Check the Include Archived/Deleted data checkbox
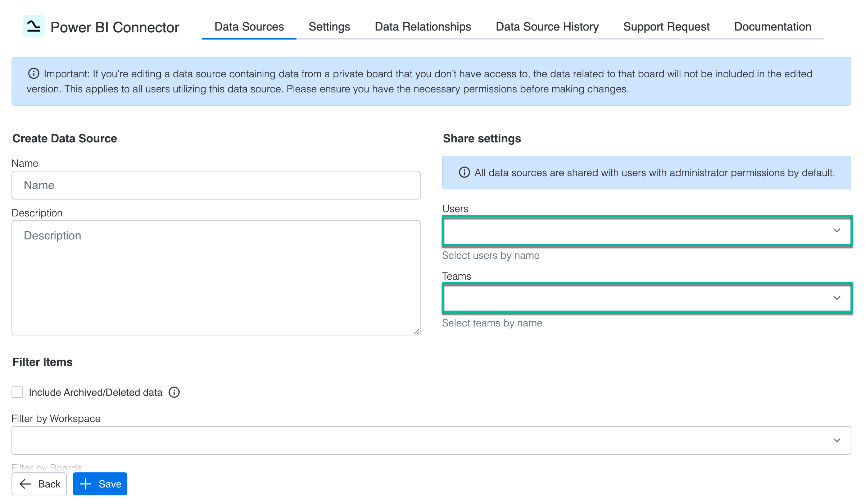 coord(17,392)
